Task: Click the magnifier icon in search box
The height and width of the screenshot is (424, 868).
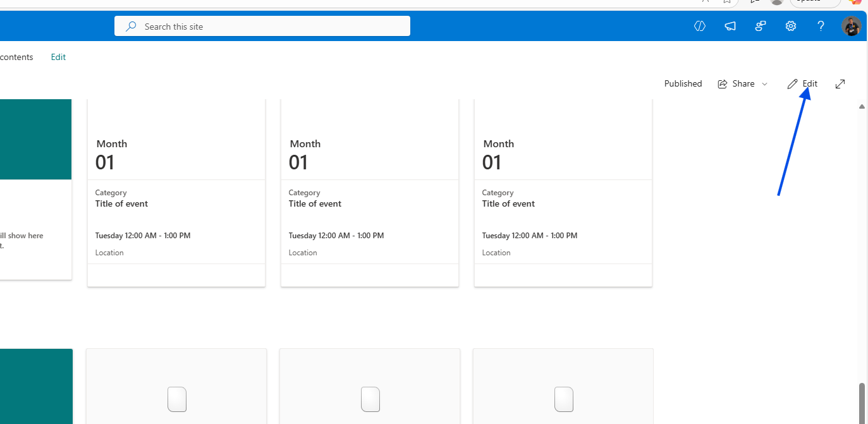Action: 131,27
